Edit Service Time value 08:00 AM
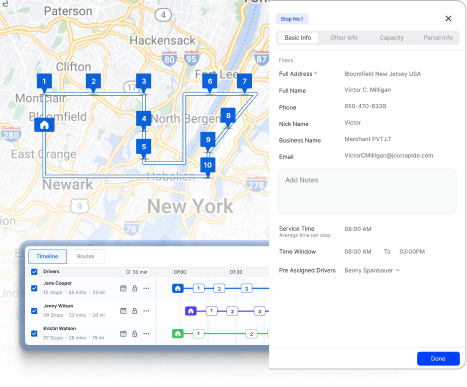The width and height of the screenshot is (467, 387). (x=358, y=229)
